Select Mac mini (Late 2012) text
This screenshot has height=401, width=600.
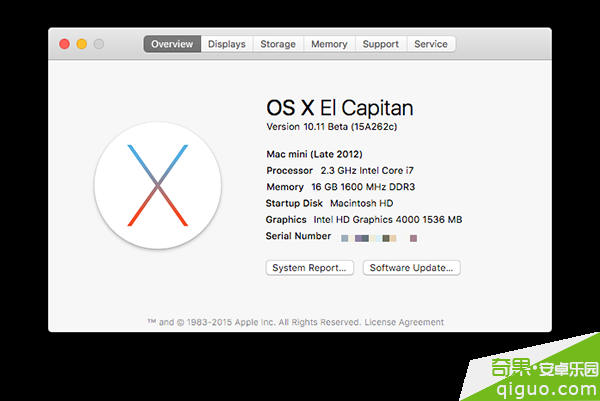pos(314,154)
